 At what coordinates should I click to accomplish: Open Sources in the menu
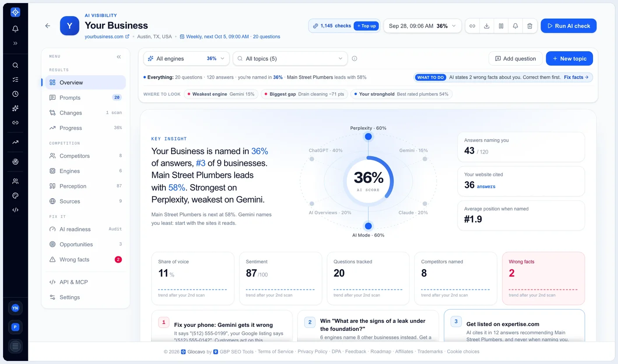(x=85, y=201)
